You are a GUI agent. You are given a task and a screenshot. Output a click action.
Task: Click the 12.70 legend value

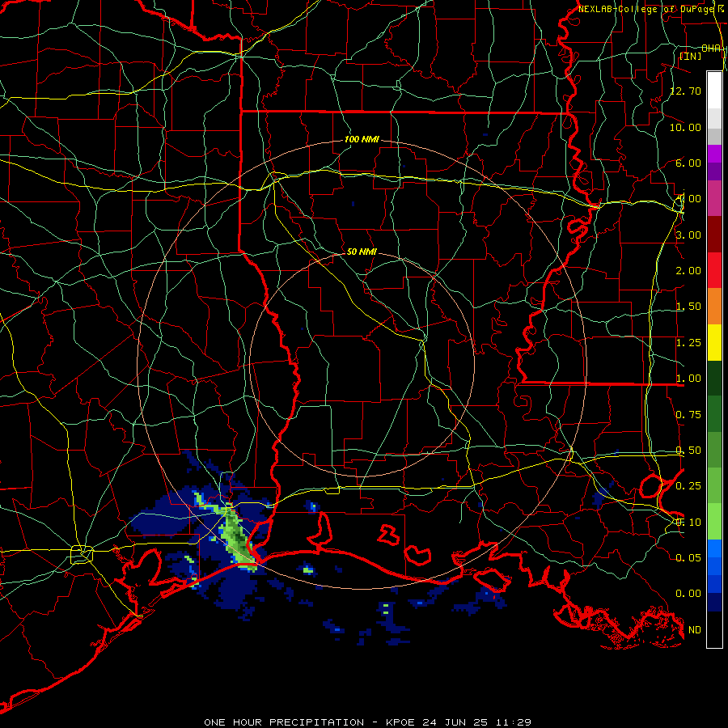(686, 91)
